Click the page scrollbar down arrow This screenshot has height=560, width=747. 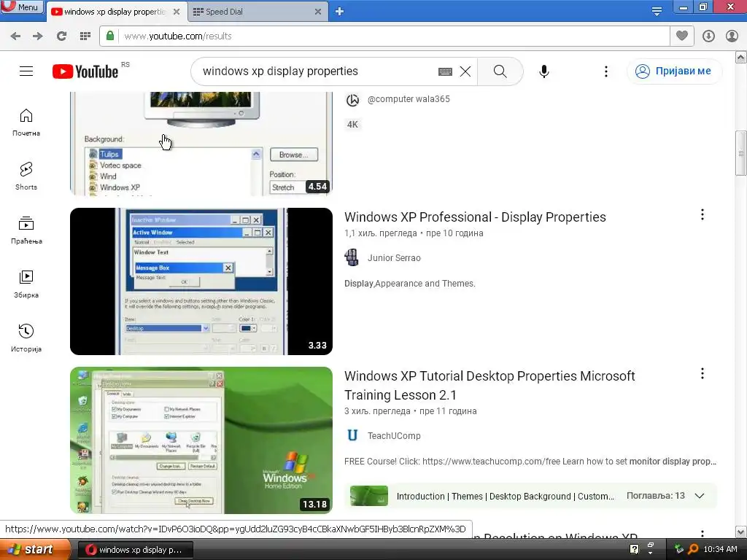pos(741,532)
